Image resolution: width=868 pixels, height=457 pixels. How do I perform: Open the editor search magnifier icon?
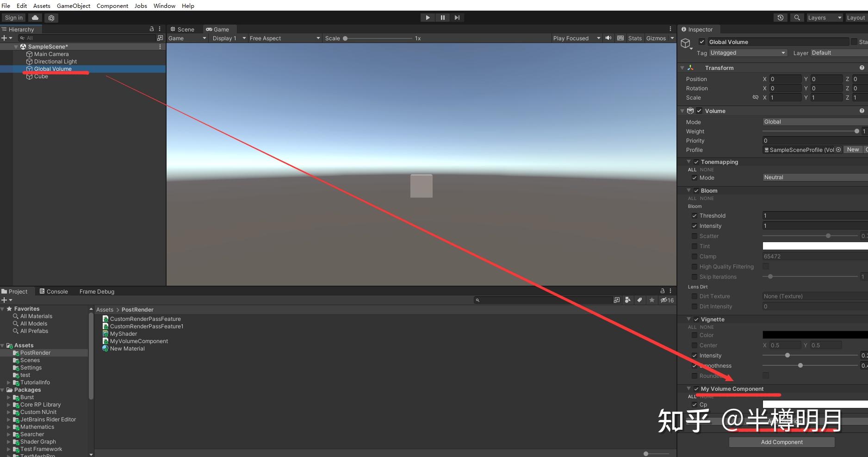[x=797, y=17]
